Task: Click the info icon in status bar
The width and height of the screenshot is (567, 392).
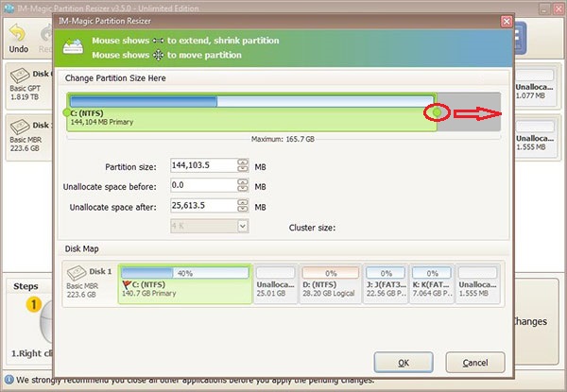Action: click(9, 380)
